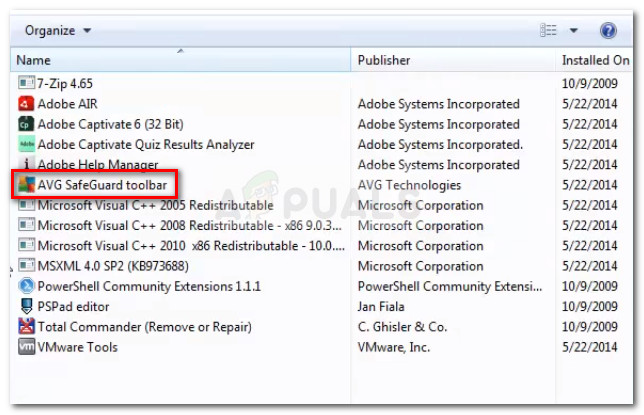Select the AVG SafeGuard toolbar entry
Viewport: 644px width, 415px height.
(102, 185)
